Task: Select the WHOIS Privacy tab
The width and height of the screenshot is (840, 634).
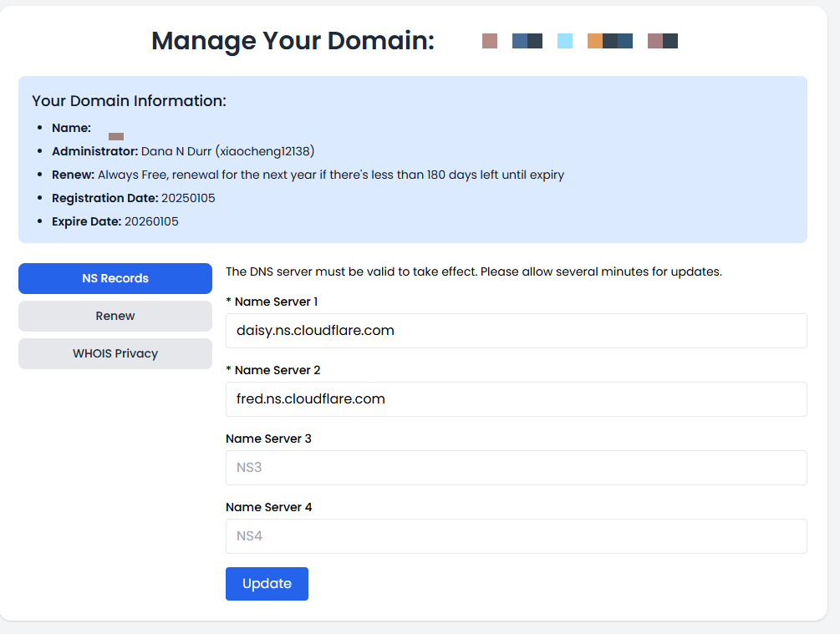Action: 115,353
